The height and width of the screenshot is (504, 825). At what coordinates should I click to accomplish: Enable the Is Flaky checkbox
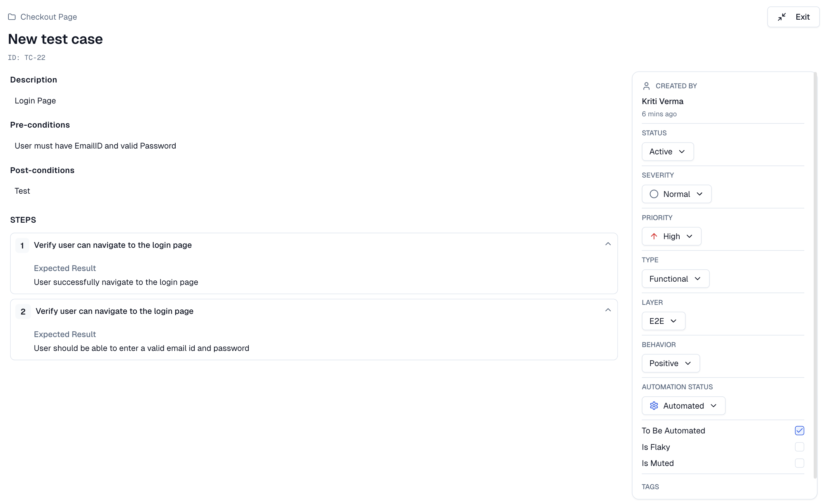pyautogui.click(x=799, y=447)
